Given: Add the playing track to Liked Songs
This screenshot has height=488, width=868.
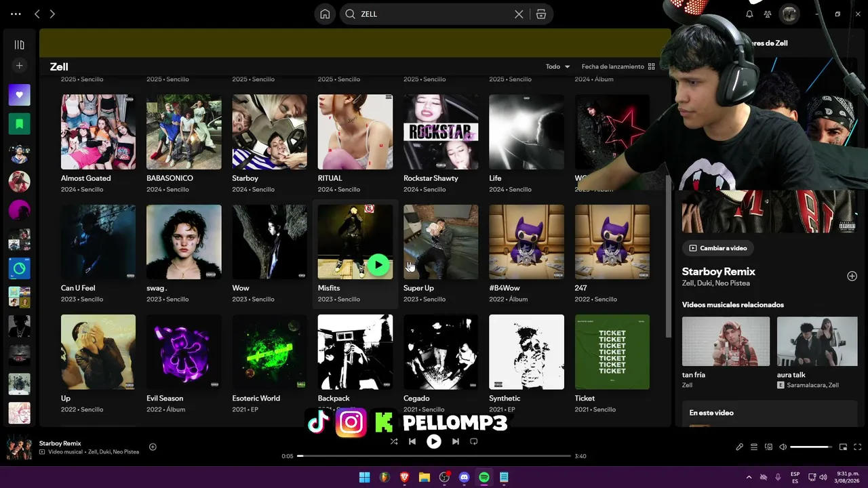Looking at the screenshot, I should [153, 447].
